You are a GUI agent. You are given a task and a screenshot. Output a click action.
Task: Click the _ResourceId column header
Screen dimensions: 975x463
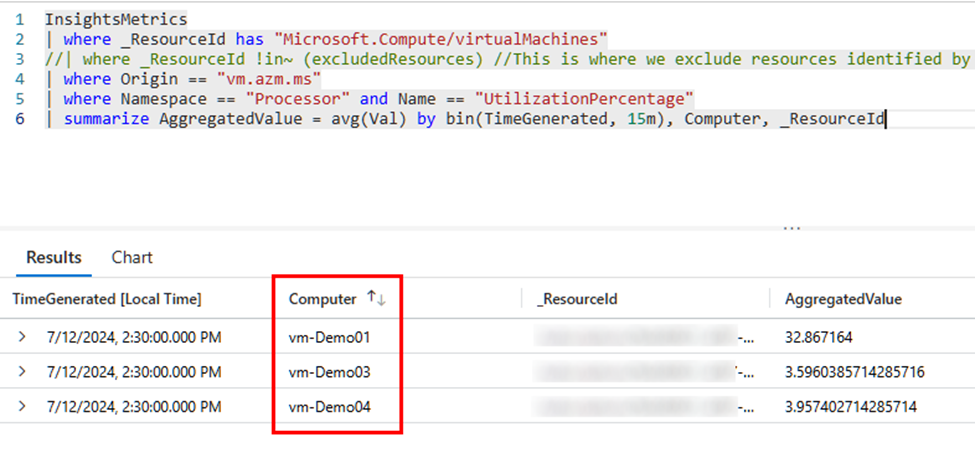pos(576,299)
